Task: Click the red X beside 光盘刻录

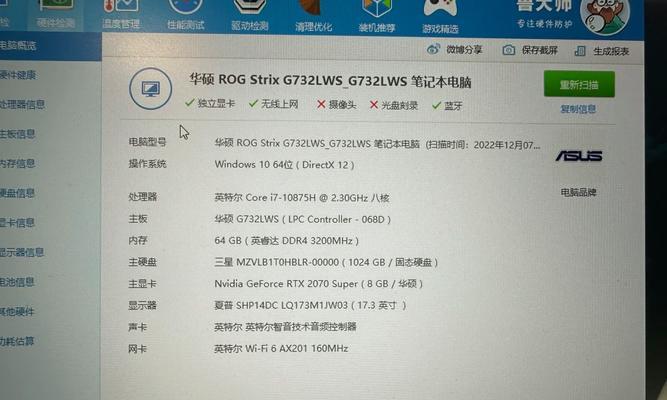Action: click(x=374, y=105)
